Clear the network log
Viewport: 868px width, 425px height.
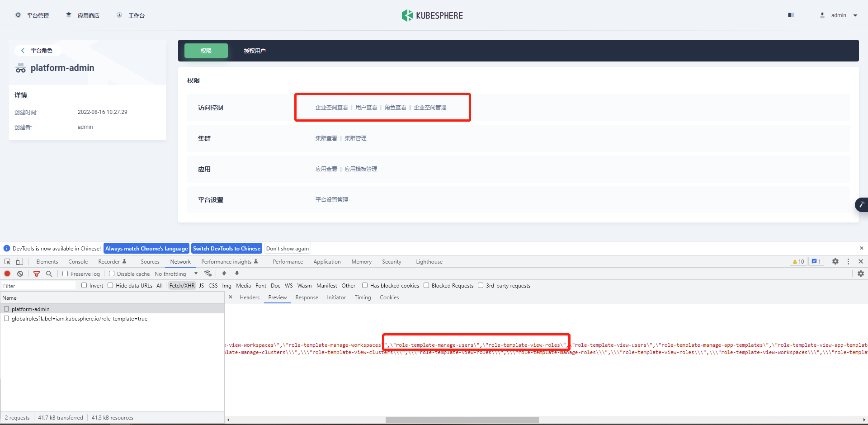[20, 274]
